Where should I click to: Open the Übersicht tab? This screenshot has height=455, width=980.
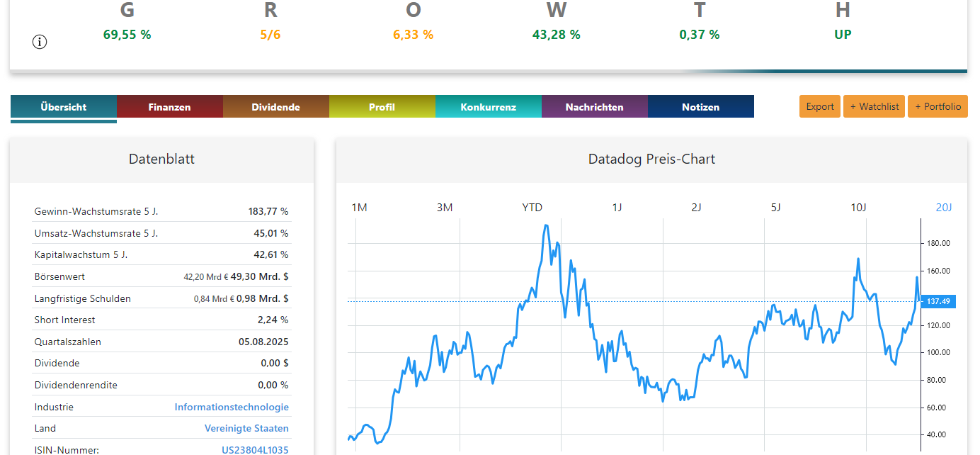(x=64, y=107)
